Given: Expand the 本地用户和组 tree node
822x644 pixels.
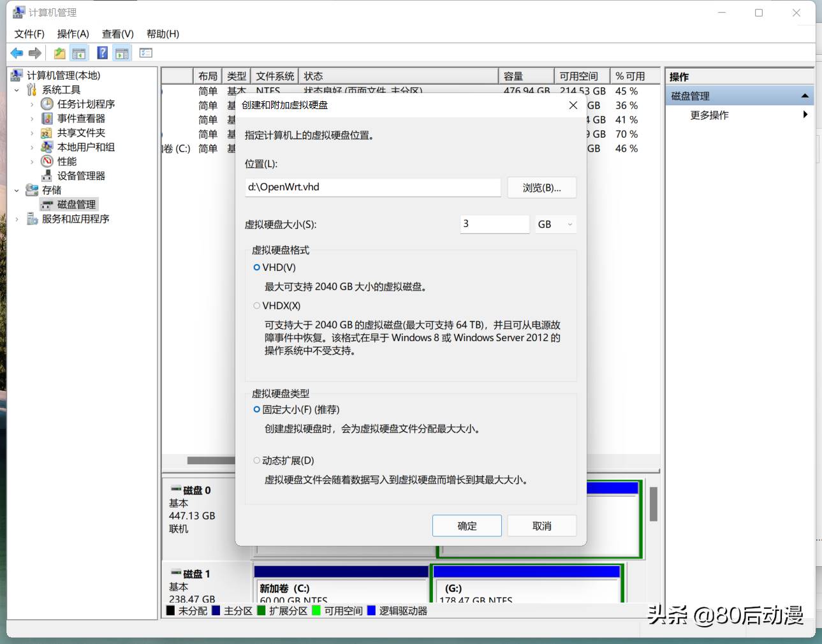Looking at the screenshot, I should pyautogui.click(x=32, y=147).
